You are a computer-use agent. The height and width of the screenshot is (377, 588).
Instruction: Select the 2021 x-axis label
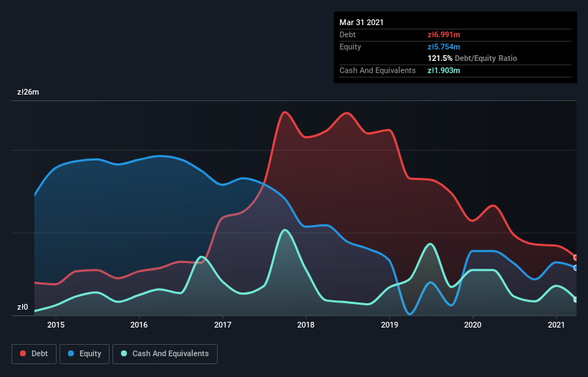(556, 325)
